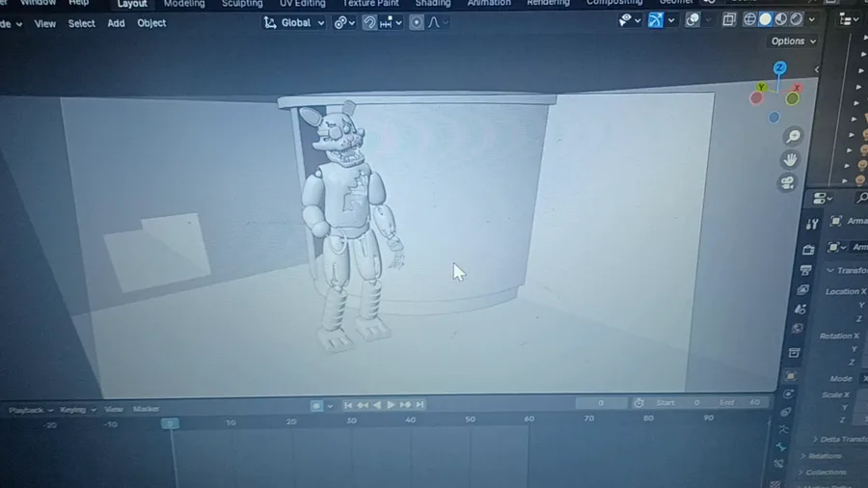
Task: Open the Object properties tab icon
Action: pyautogui.click(x=791, y=376)
